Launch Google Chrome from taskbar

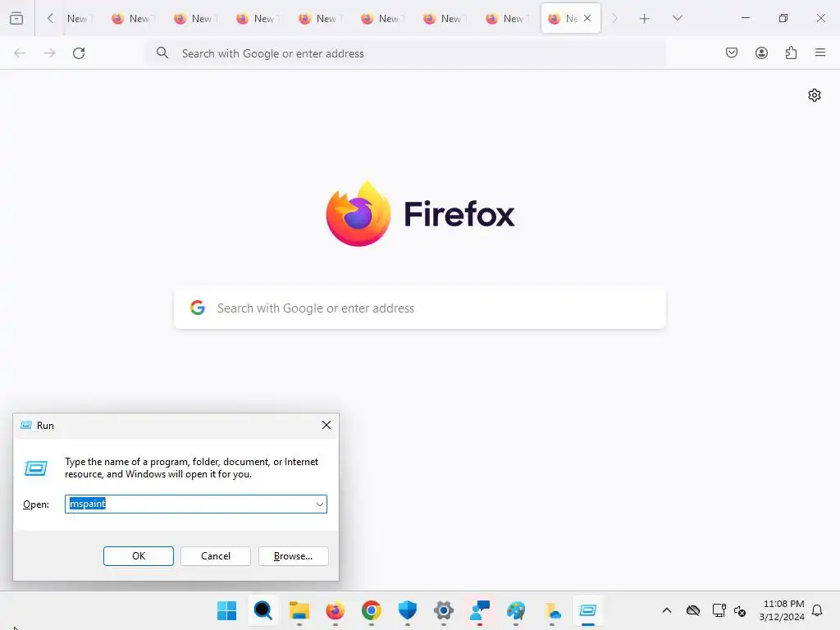tap(372, 610)
